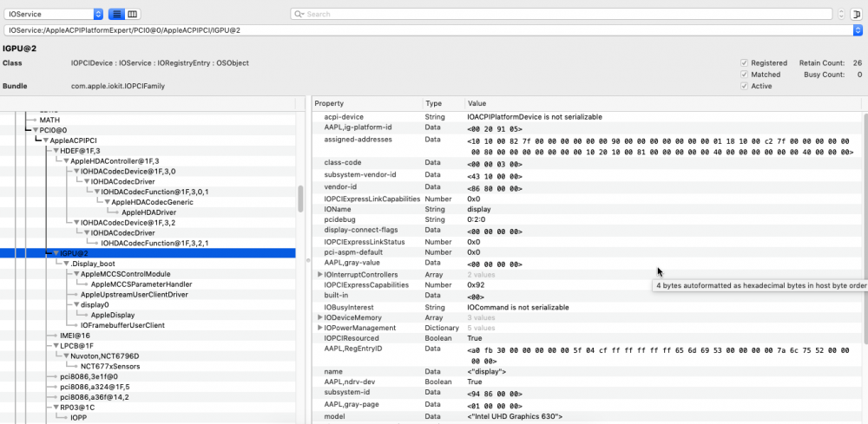Expand the IODeviceMemory array

coord(320,318)
